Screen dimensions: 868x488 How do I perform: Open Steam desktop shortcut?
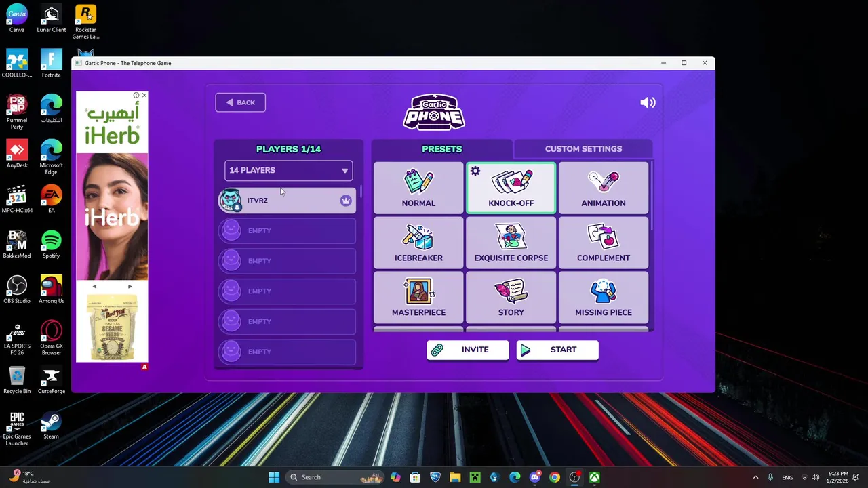pyautogui.click(x=51, y=425)
